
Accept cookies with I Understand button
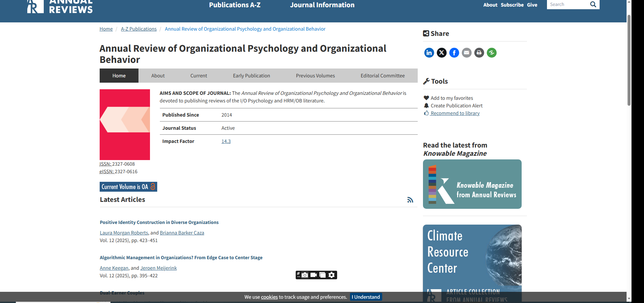tap(366, 297)
